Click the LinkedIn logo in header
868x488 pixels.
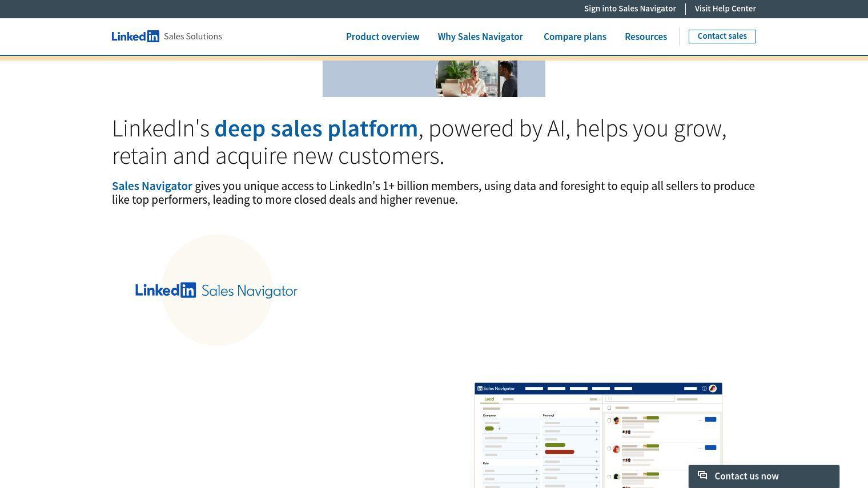(135, 37)
